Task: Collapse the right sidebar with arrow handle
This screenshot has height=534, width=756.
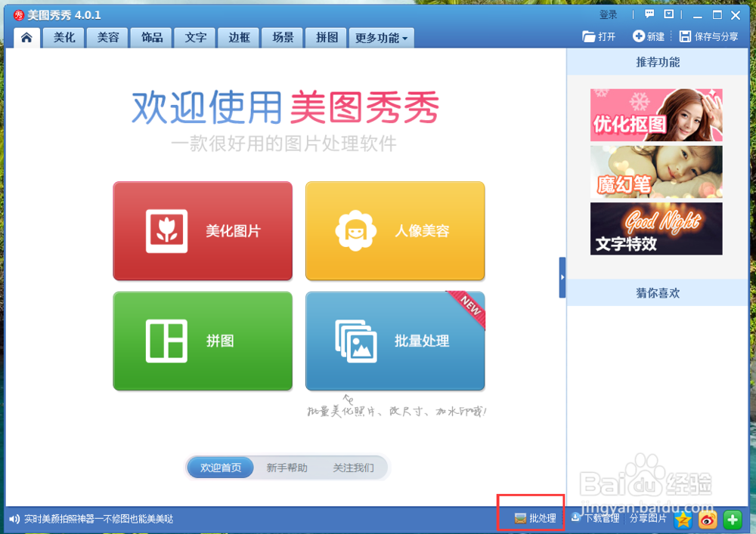Action: click(562, 277)
